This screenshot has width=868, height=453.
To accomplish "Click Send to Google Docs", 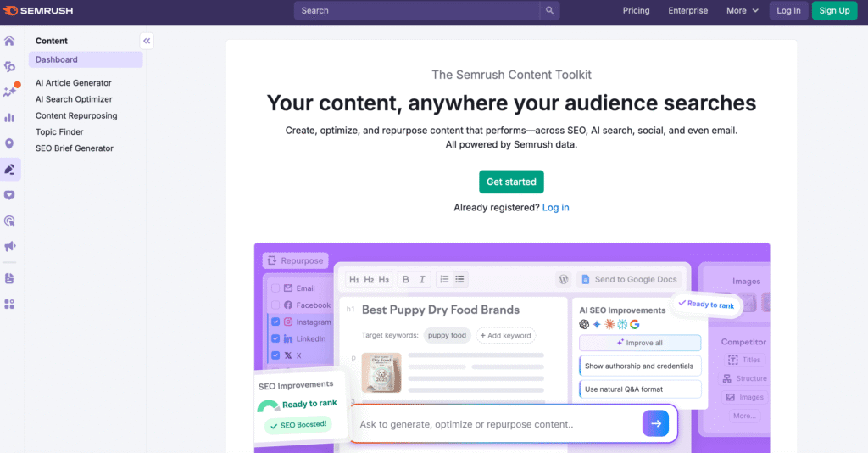I will (x=629, y=280).
